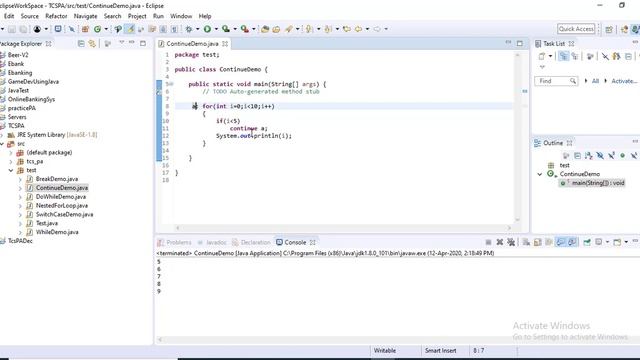Collapse all in the Outline toolbar
The height and width of the screenshot is (360, 640).
click(577, 156)
